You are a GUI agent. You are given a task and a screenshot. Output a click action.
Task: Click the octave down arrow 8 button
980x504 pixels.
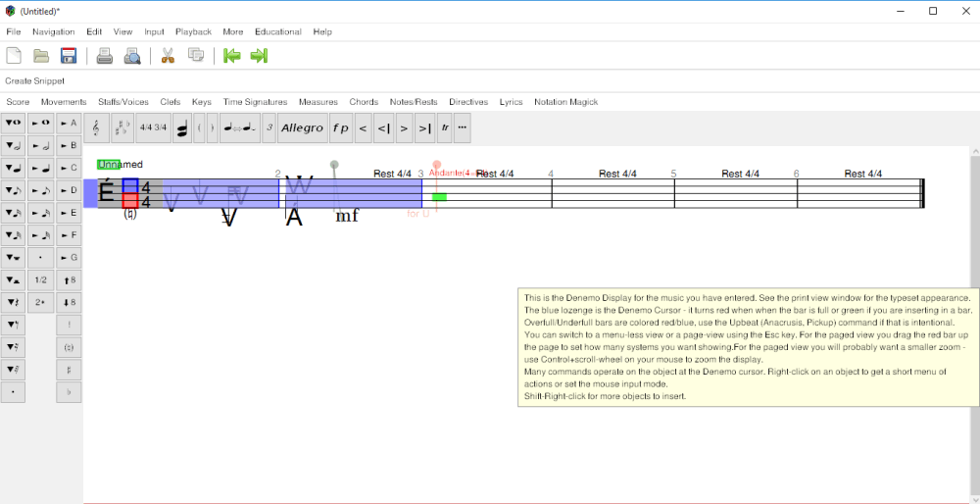coord(69,303)
